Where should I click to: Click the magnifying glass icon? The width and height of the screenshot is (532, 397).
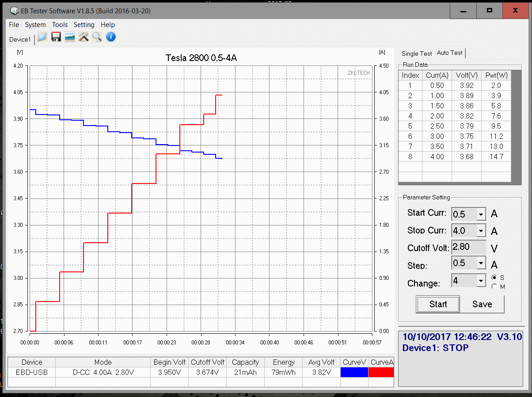point(97,37)
